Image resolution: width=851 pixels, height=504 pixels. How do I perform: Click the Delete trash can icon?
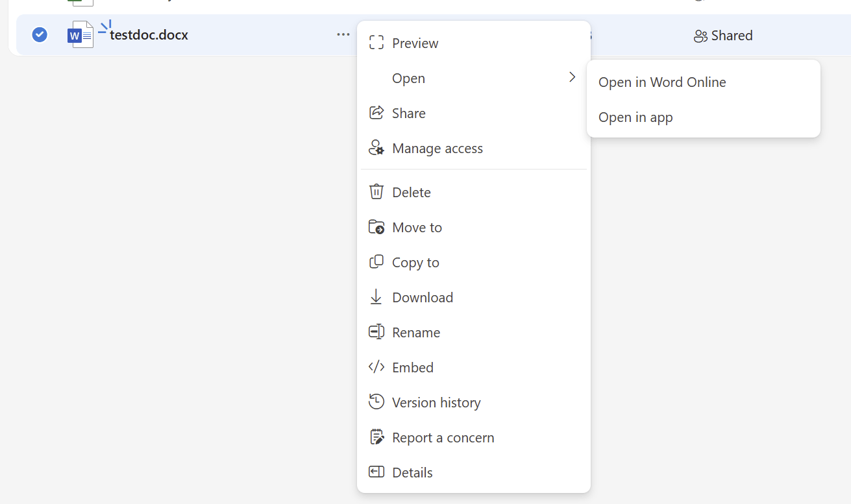376,192
